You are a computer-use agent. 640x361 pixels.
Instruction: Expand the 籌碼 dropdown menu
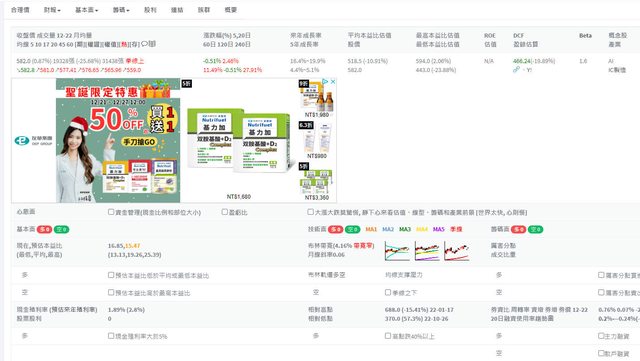point(121,10)
